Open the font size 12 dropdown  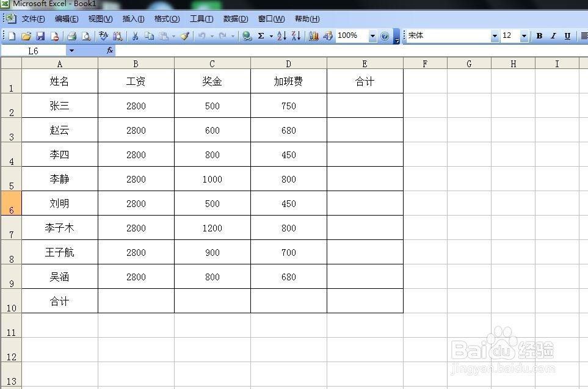pyautogui.click(x=524, y=36)
